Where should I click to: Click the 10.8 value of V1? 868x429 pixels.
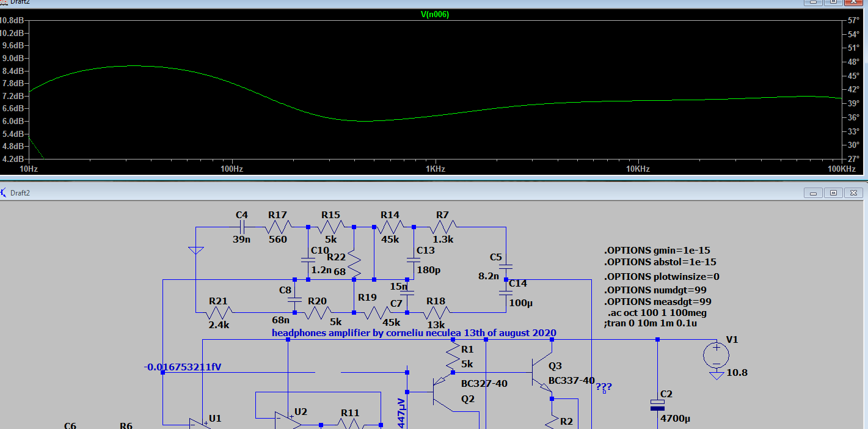click(737, 372)
